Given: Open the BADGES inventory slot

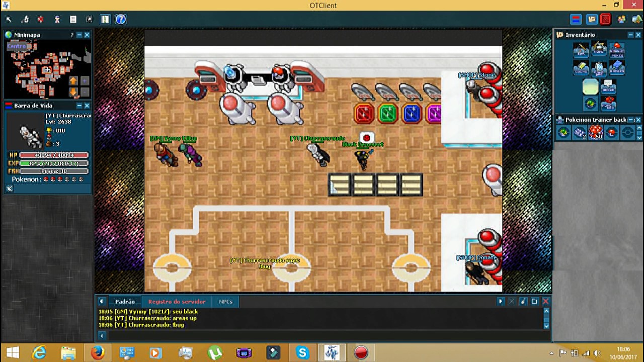Looking at the screenshot, I should click(x=617, y=68).
